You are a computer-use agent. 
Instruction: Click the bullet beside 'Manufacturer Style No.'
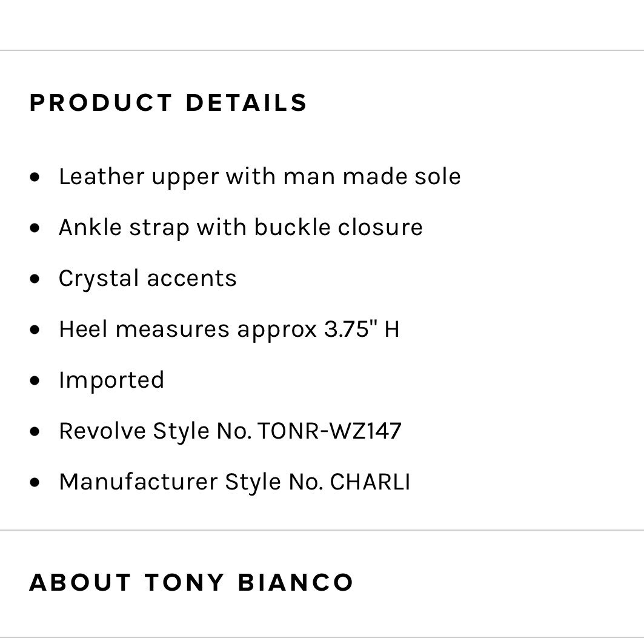[x=35, y=482]
